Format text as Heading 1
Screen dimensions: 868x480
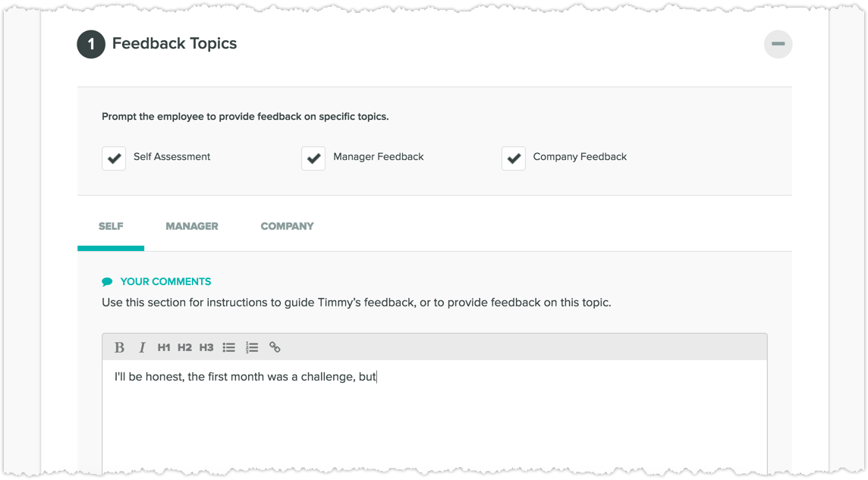tap(164, 347)
